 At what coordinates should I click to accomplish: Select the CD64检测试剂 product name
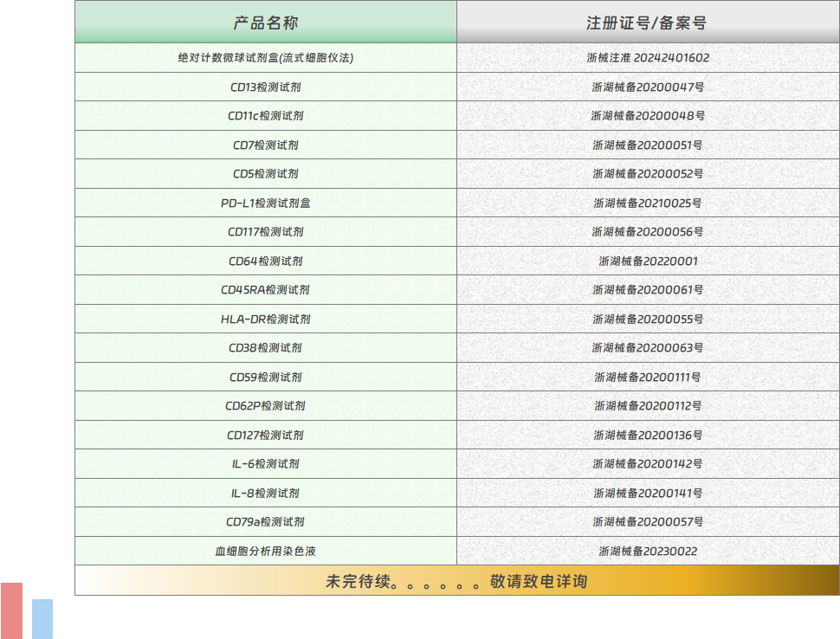tap(266, 261)
